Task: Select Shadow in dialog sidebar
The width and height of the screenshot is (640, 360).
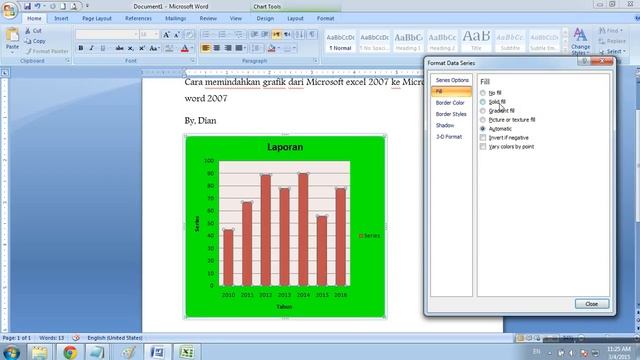Action: 445,125
